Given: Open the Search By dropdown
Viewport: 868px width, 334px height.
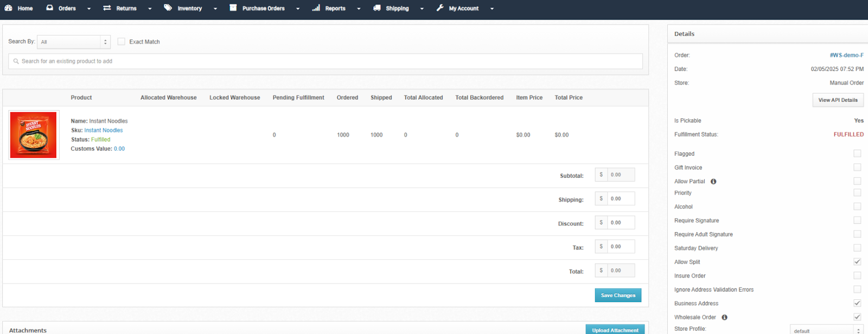Looking at the screenshot, I should tap(74, 42).
